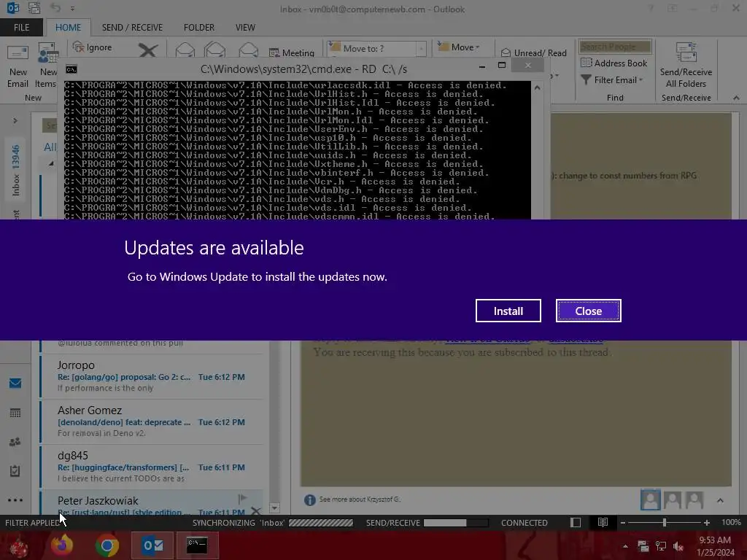This screenshot has height=560, width=747.
Task: Click the FILTER APPLIED status text
Action: (32, 523)
